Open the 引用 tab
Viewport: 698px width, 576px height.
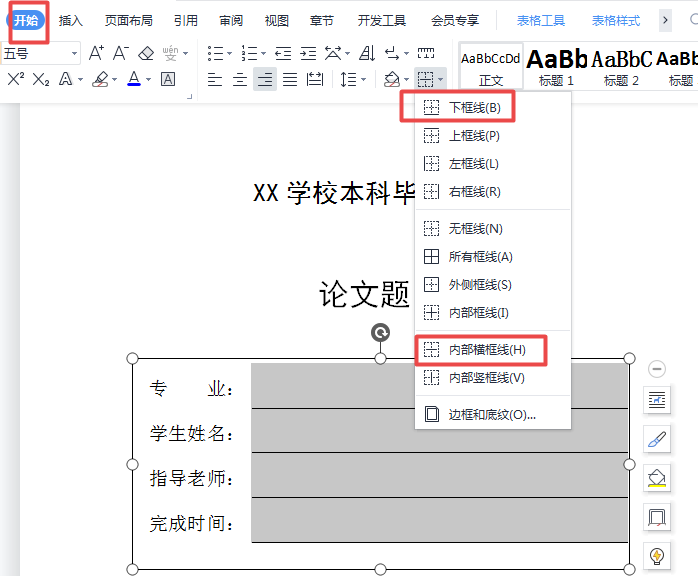tap(186, 20)
